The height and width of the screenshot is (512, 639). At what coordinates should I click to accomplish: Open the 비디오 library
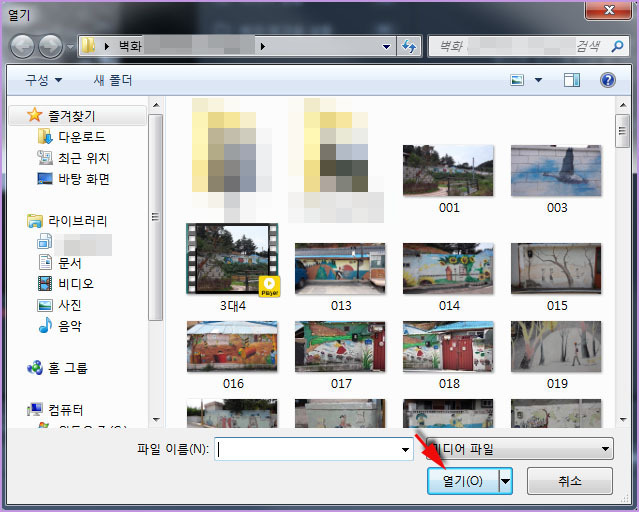point(76,284)
